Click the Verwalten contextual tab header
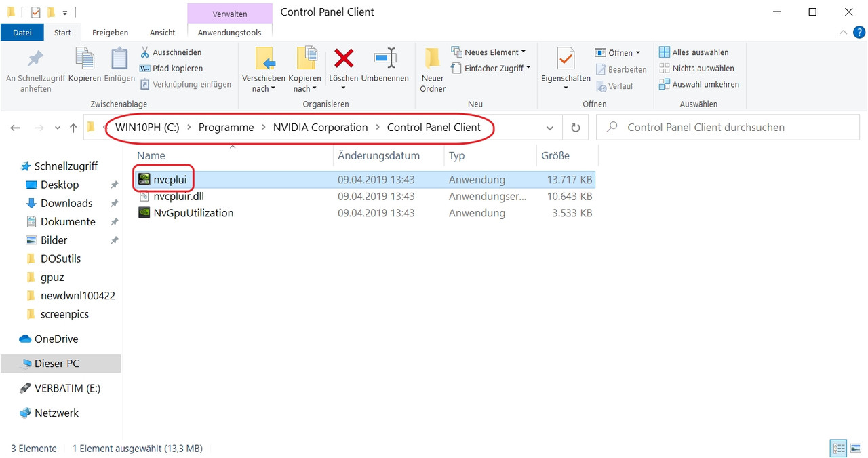This screenshot has width=868, height=458. point(229,14)
